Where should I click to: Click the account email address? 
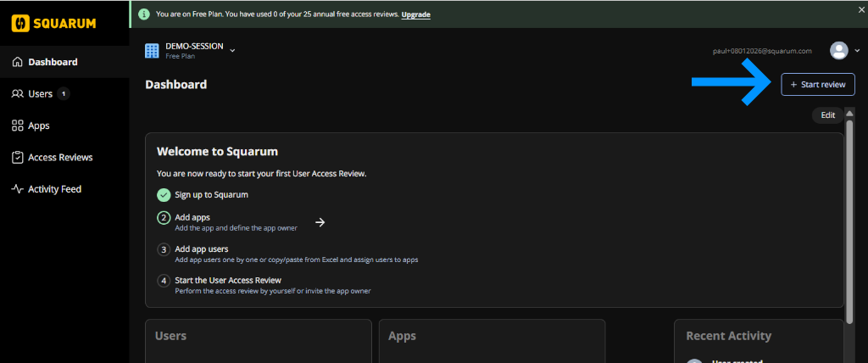click(762, 51)
